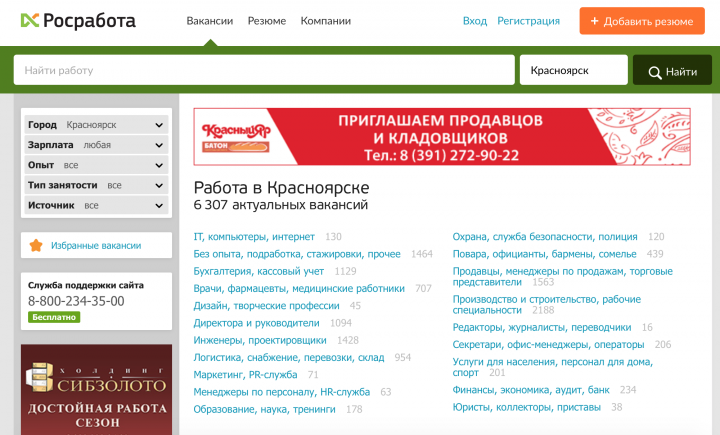720x435 pixels.
Task: Open the Резюме menu tab
Action: [267, 21]
